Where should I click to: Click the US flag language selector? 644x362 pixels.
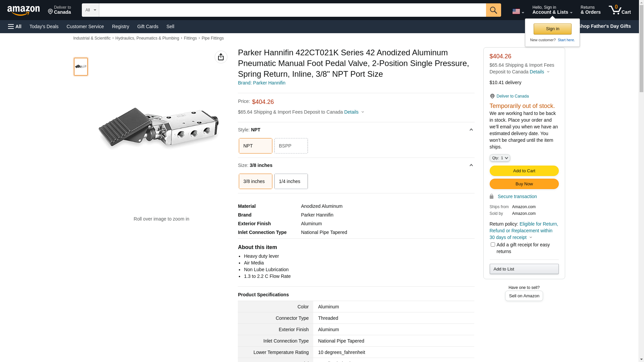[518, 12]
